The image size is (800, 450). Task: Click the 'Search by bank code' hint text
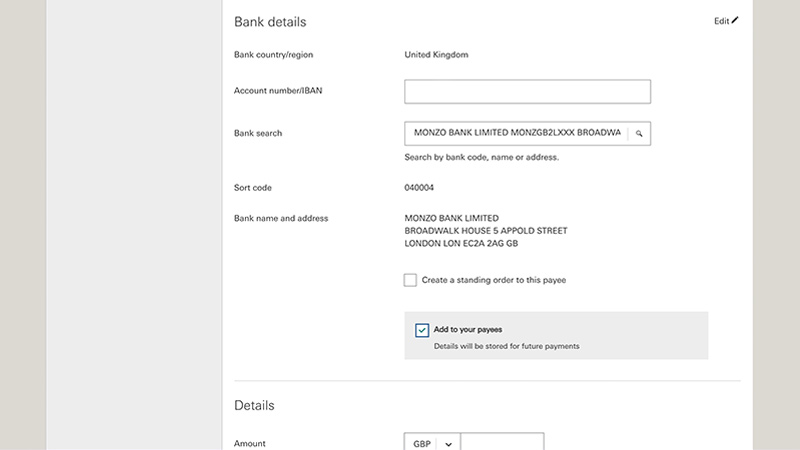[x=482, y=157]
